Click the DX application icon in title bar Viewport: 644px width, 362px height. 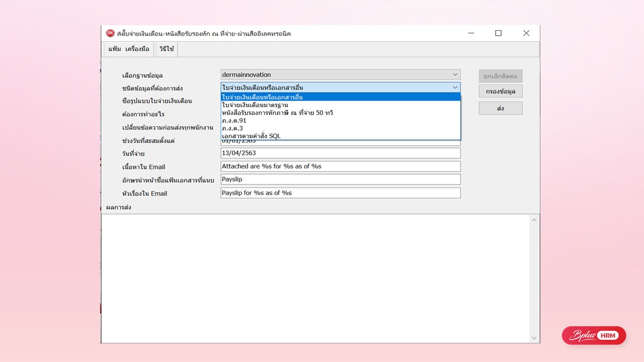click(110, 33)
